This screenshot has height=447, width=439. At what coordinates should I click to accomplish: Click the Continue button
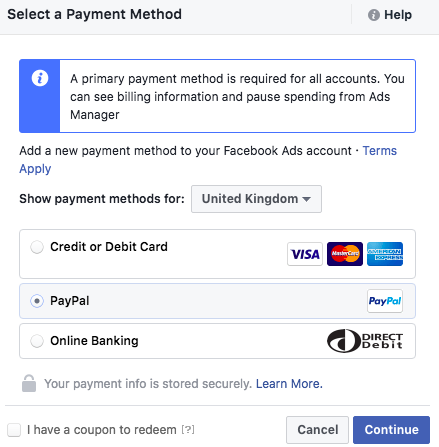[391, 430]
